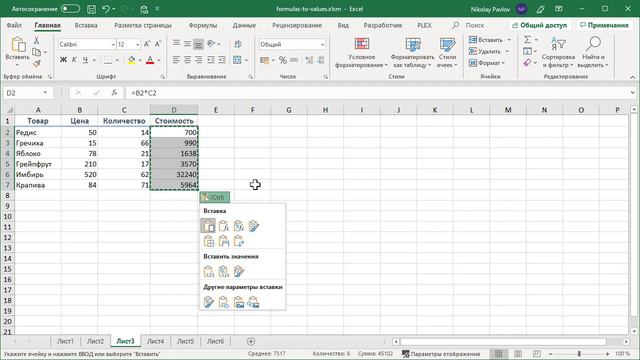
Task: Paste formatting only in other options
Action: coord(209,302)
